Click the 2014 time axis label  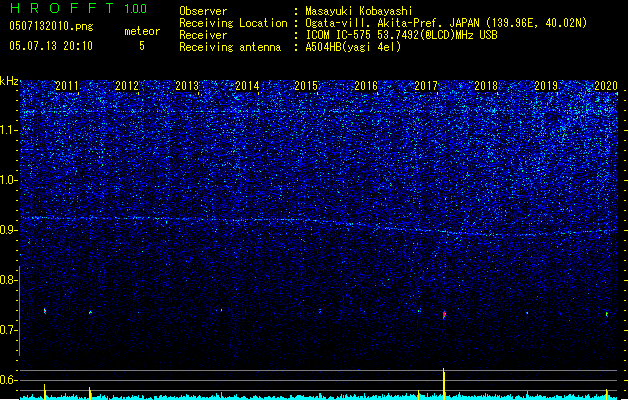pos(247,86)
